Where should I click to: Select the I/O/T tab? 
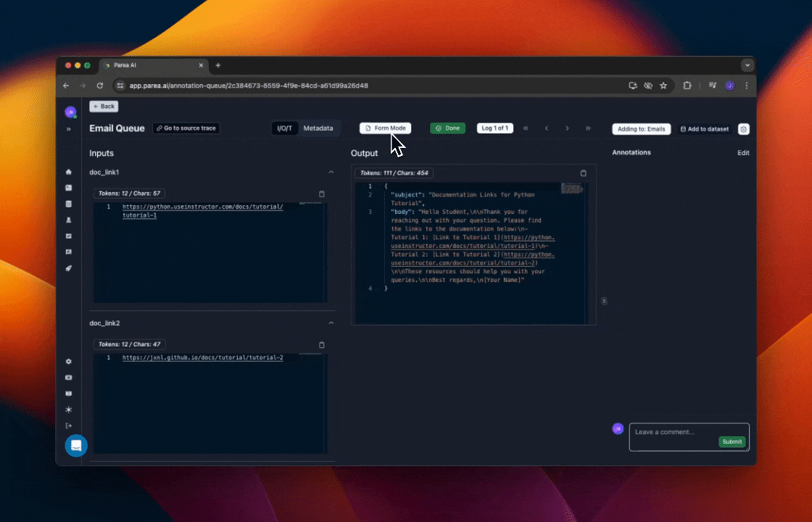(x=285, y=128)
